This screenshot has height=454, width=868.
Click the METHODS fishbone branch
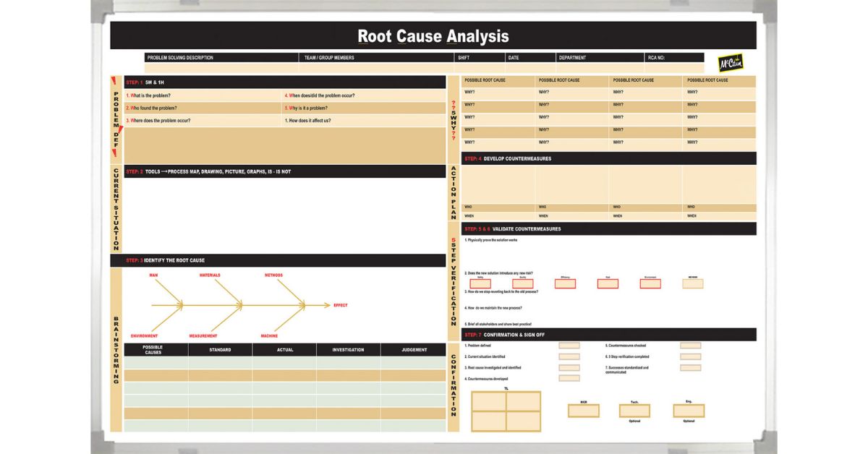pyautogui.click(x=275, y=276)
